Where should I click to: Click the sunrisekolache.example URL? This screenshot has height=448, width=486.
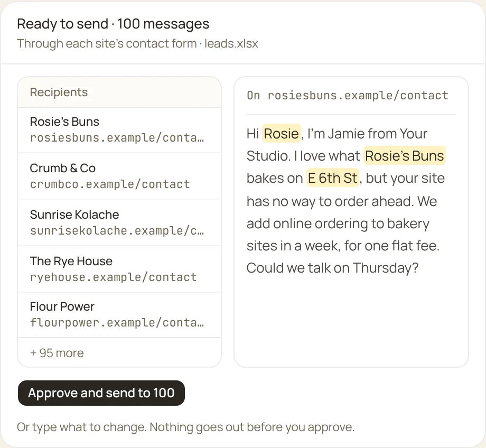[117, 231]
